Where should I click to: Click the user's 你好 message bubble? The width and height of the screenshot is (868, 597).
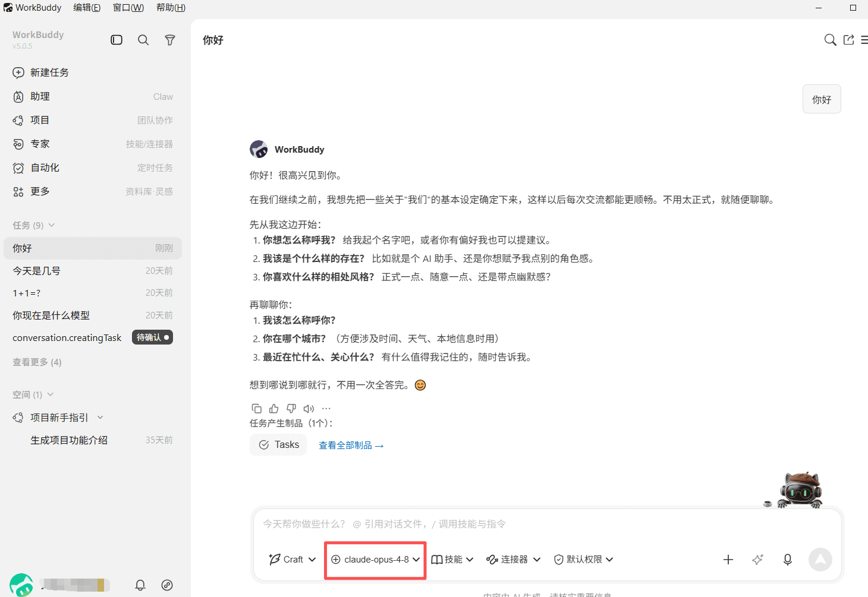point(822,99)
